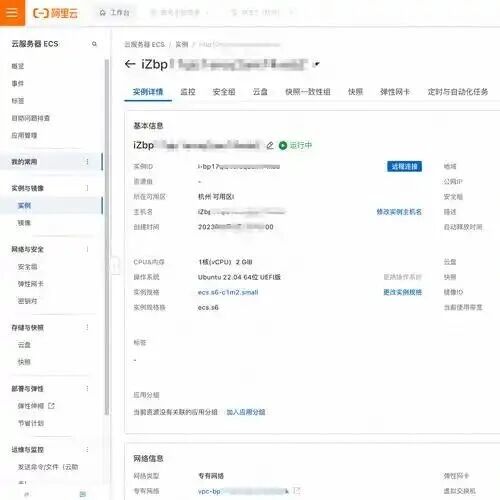Collapse the 存储与快照 section
500x500 pixels.
pyautogui.click(x=28, y=328)
